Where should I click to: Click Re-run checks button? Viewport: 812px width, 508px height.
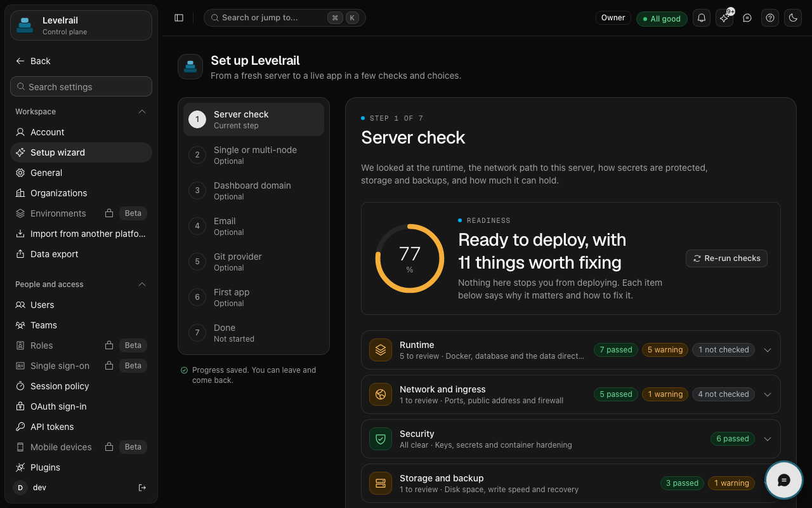coord(726,258)
